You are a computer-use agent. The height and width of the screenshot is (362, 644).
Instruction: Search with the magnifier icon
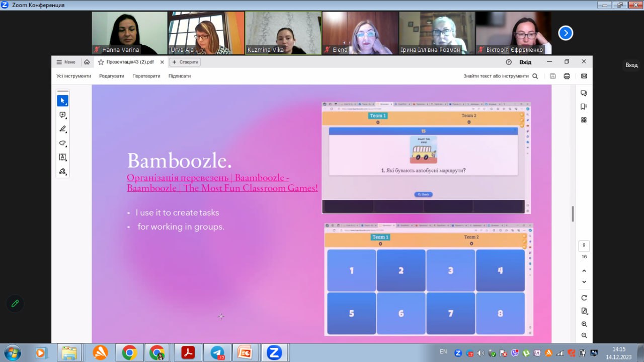point(535,76)
